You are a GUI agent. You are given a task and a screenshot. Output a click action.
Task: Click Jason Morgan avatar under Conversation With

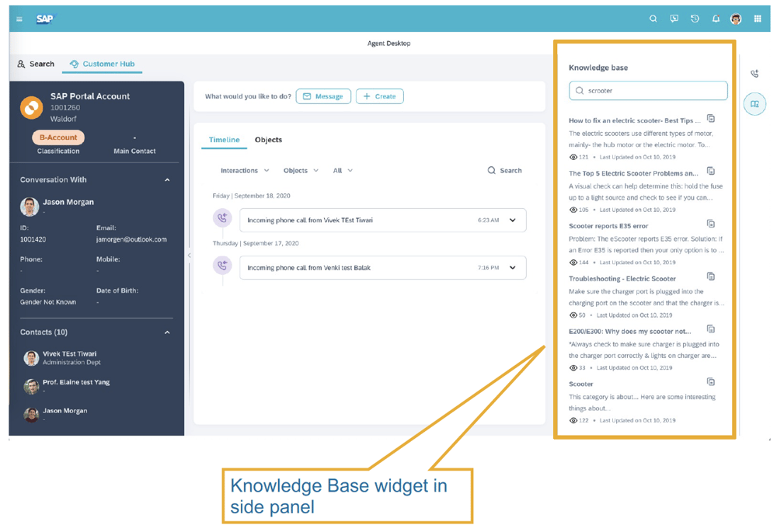(x=30, y=207)
